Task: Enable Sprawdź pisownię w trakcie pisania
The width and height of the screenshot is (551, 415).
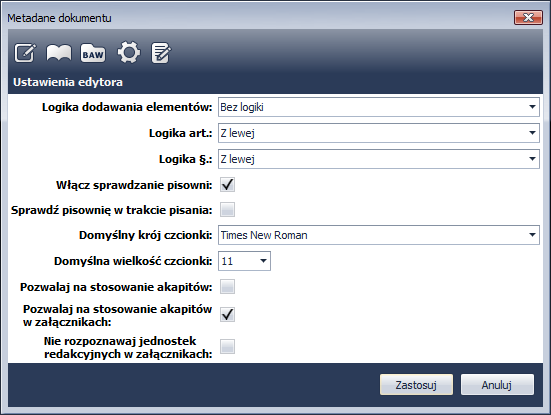Action: [227, 210]
